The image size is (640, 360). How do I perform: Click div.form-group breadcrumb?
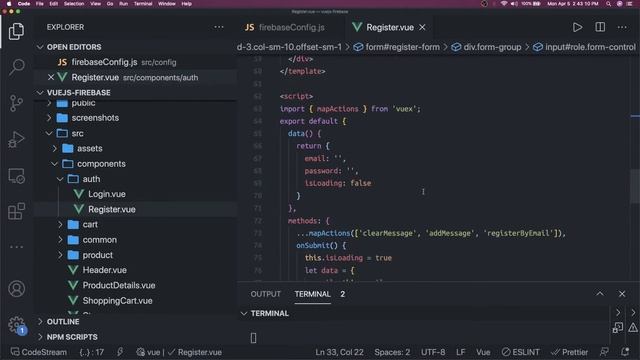pos(486,47)
